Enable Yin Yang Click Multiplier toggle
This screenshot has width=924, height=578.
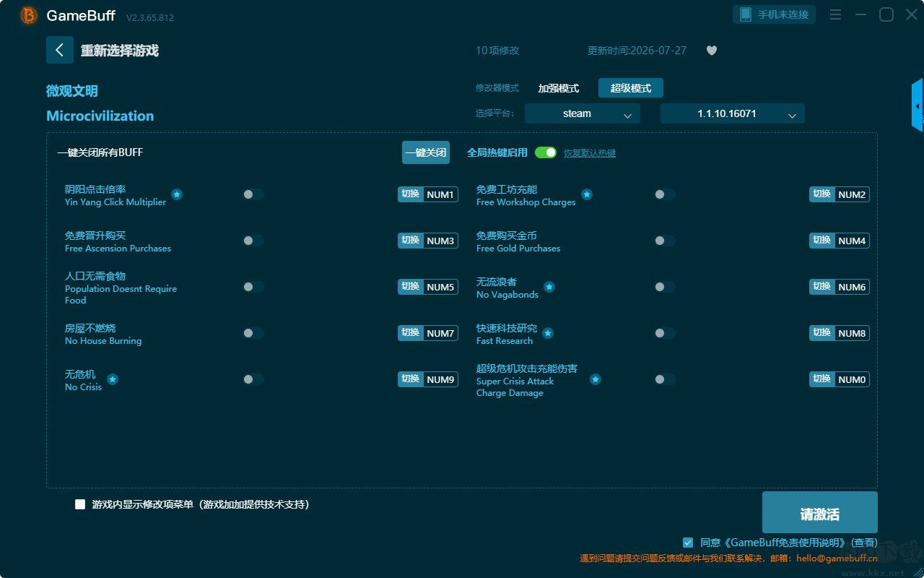(x=253, y=194)
